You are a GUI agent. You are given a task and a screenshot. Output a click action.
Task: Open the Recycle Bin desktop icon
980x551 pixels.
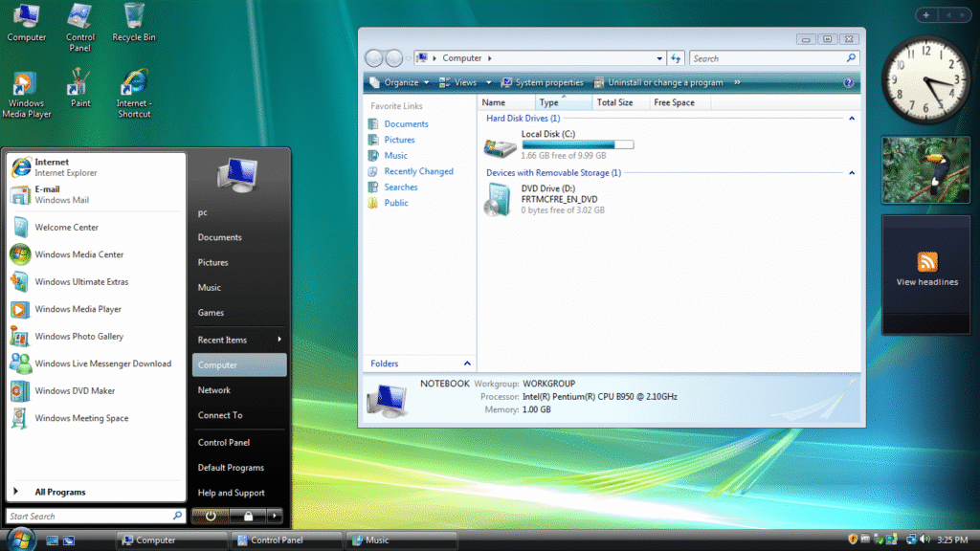coord(134,17)
